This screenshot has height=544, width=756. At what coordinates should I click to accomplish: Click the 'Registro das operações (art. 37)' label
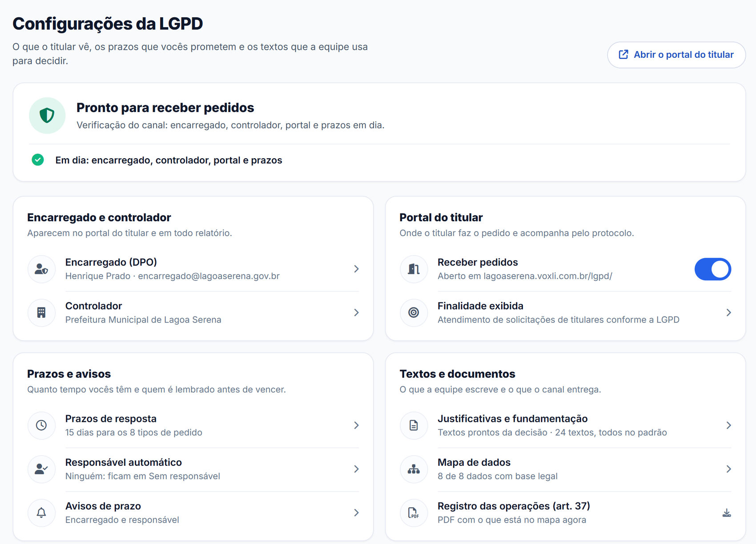(x=514, y=506)
